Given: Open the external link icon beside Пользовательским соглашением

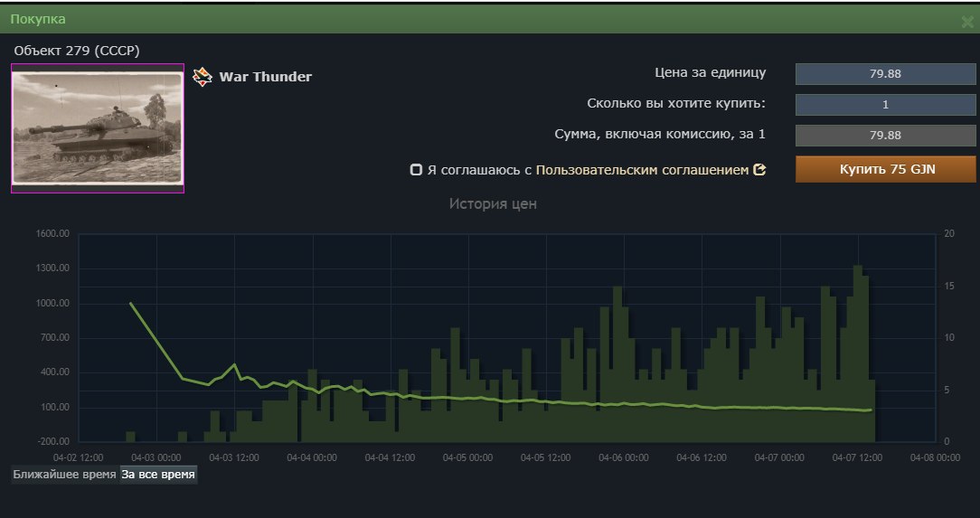Looking at the screenshot, I should [759, 169].
